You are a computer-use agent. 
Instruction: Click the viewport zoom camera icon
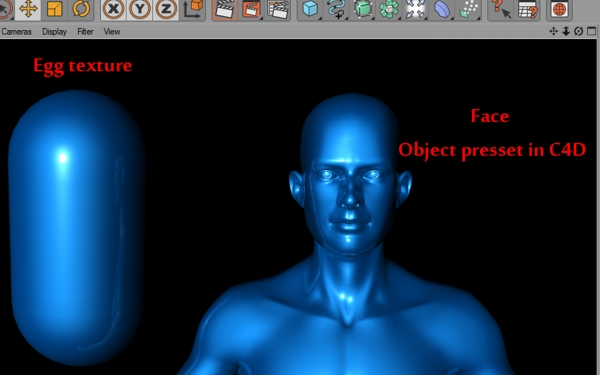(566, 31)
